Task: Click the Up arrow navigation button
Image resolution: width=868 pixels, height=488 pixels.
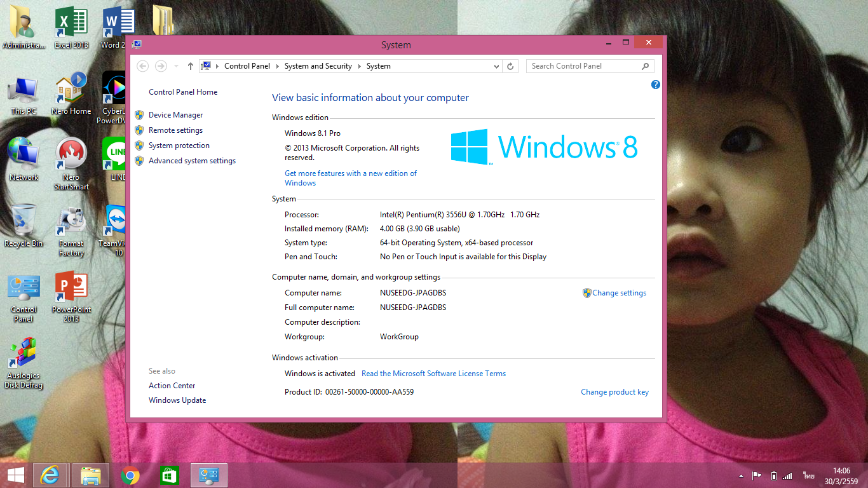Action: 191,66
